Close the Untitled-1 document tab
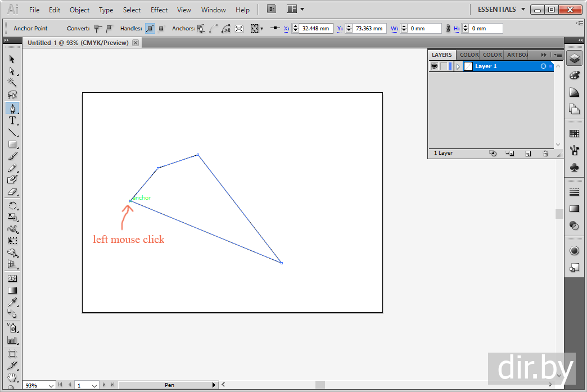 tap(135, 43)
